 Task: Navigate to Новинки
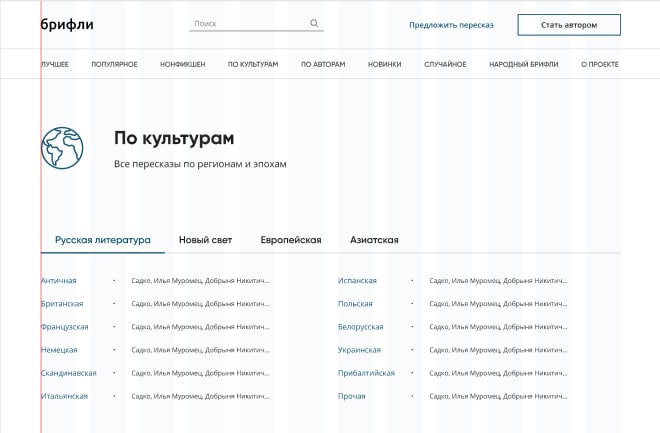tap(384, 64)
